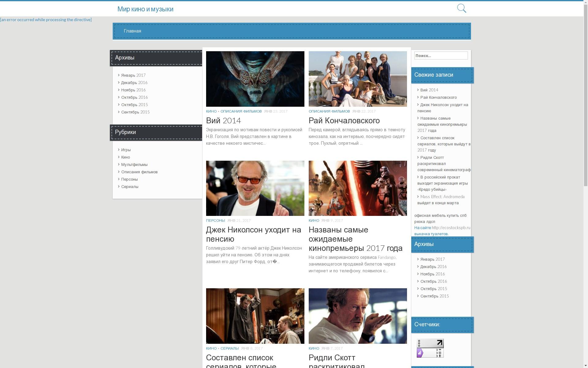Open the Рай Кончаловского article headline
Screen dimensions: 588x368
click(344, 121)
